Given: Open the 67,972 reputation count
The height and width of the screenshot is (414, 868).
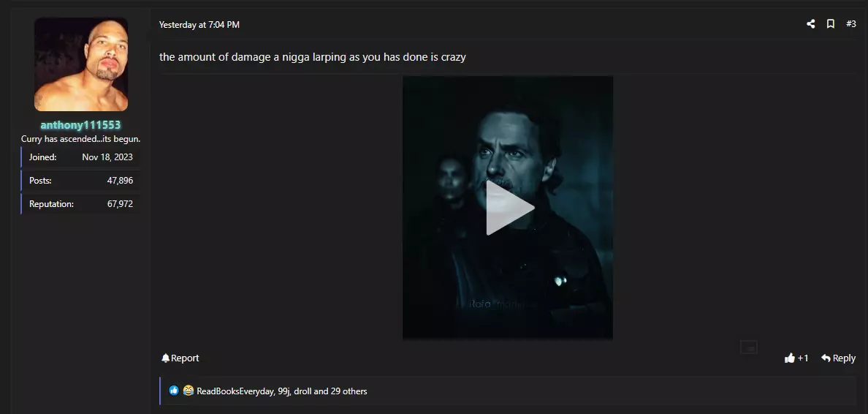Looking at the screenshot, I should pos(120,204).
